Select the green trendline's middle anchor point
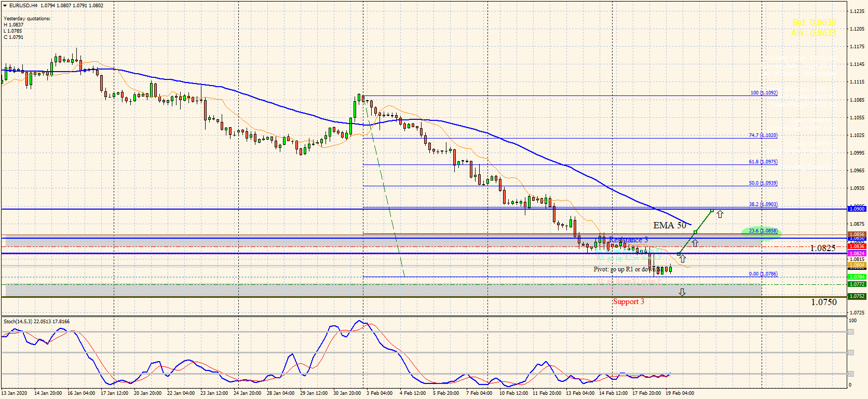This screenshot has height=399, width=868. [x=695, y=231]
